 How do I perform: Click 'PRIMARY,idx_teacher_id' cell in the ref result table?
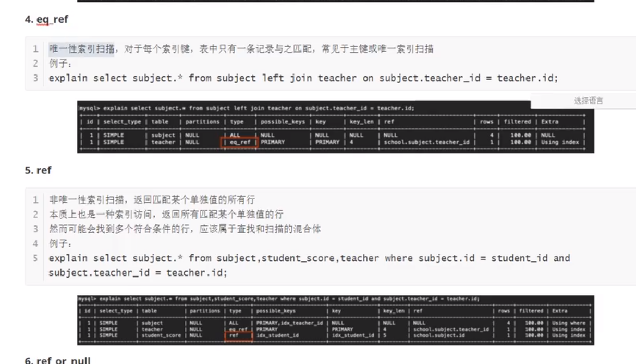pos(289,323)
